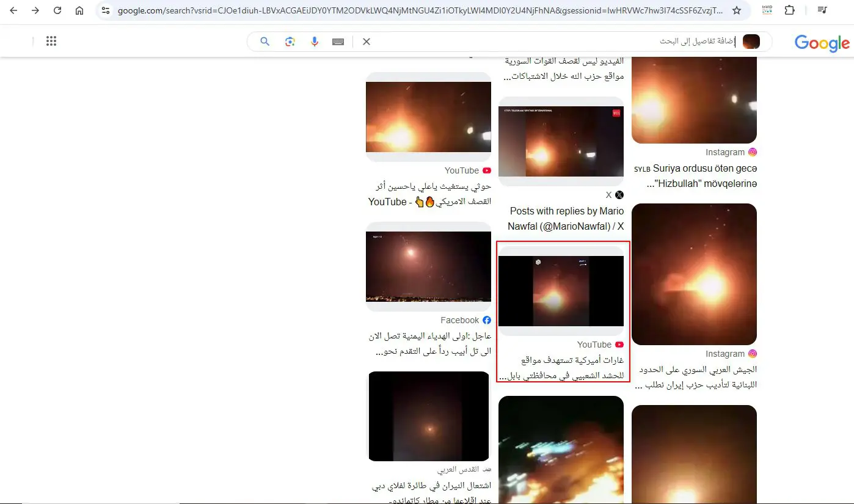Image resolution: width=854 pixels, height=504 pixels.
Task: Go forward in browser history
Action: point(35,10)
